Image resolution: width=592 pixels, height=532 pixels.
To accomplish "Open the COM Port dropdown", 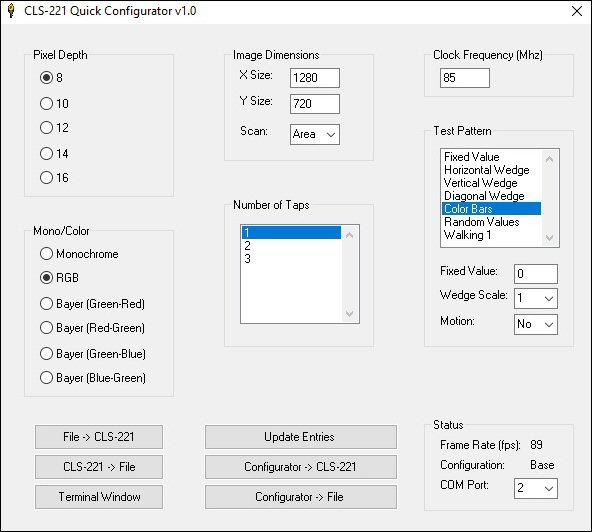I will (536, 488).
